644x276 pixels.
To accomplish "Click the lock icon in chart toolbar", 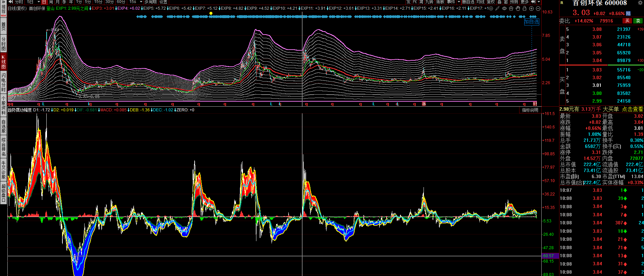I will coord(525,8).
